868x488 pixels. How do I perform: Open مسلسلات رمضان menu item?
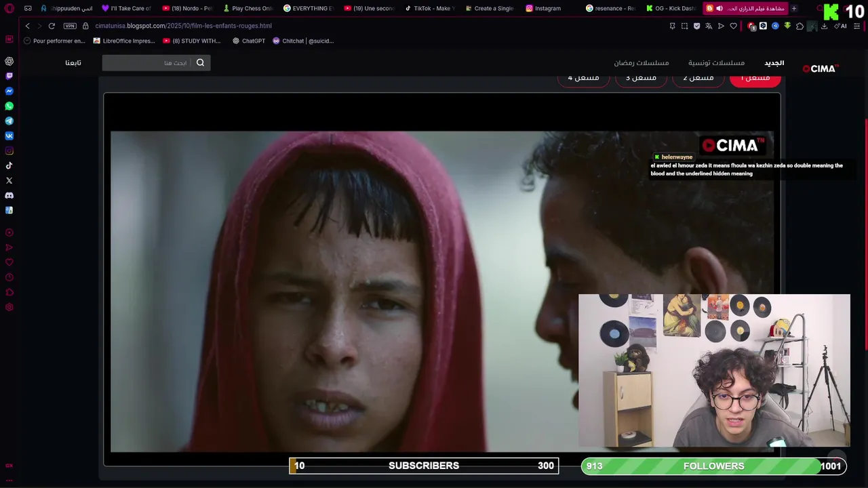coord(642,63)
